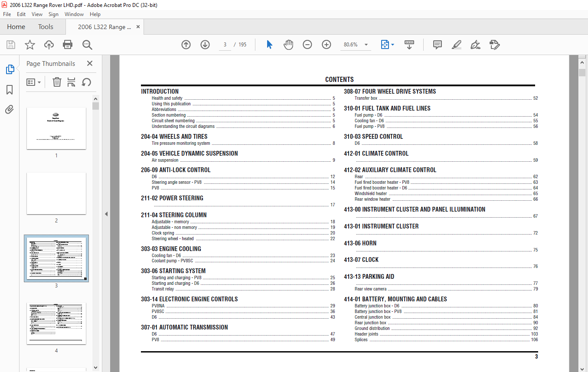Select page 4 thumbnail
The width and height of the screenshot is (588, 372).
[56, 323]
